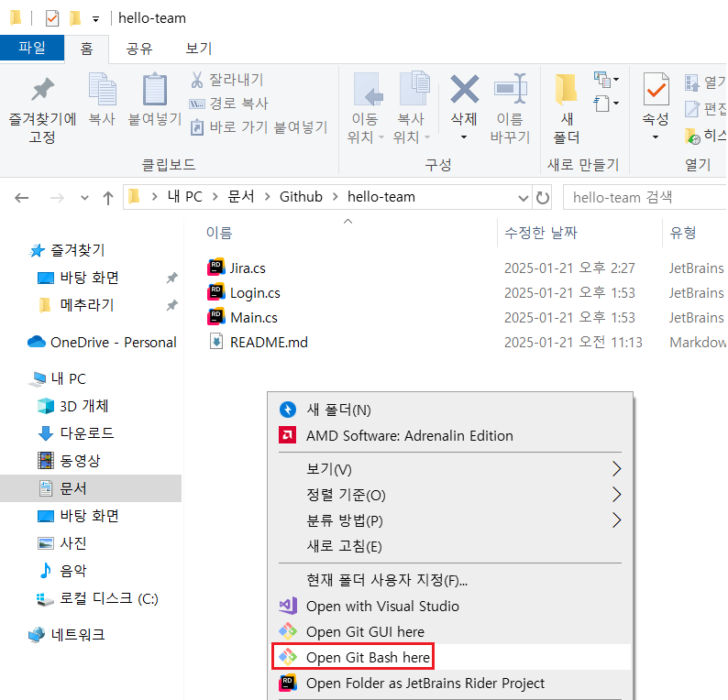Open OneDrive - Personal in sidebar
The height and width of the screenshot is (700, 728).
(x=113, y=343)
